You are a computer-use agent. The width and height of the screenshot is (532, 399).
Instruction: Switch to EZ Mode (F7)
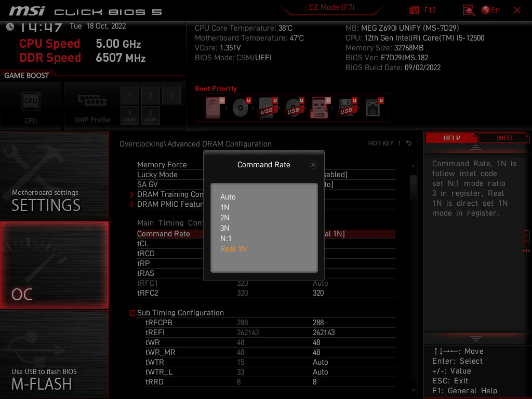click(331, 7)
